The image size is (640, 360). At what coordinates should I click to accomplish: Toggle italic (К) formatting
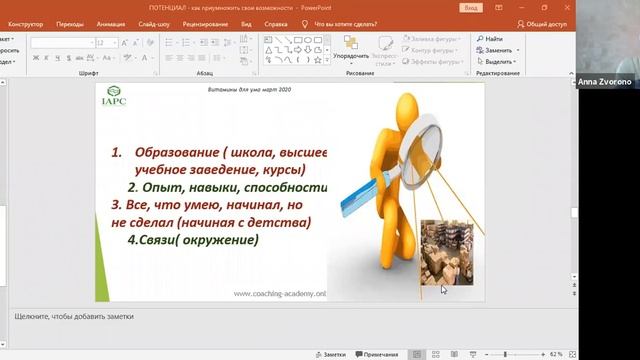(47, 58)
